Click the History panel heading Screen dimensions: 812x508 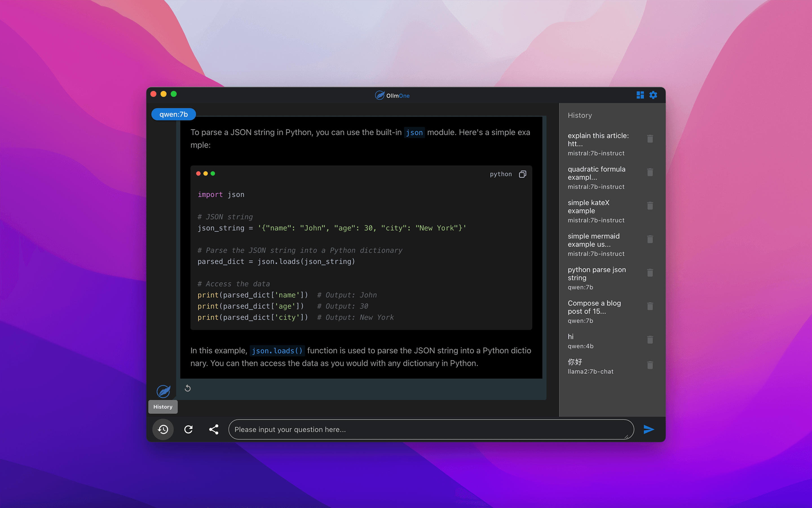(579, 115)
